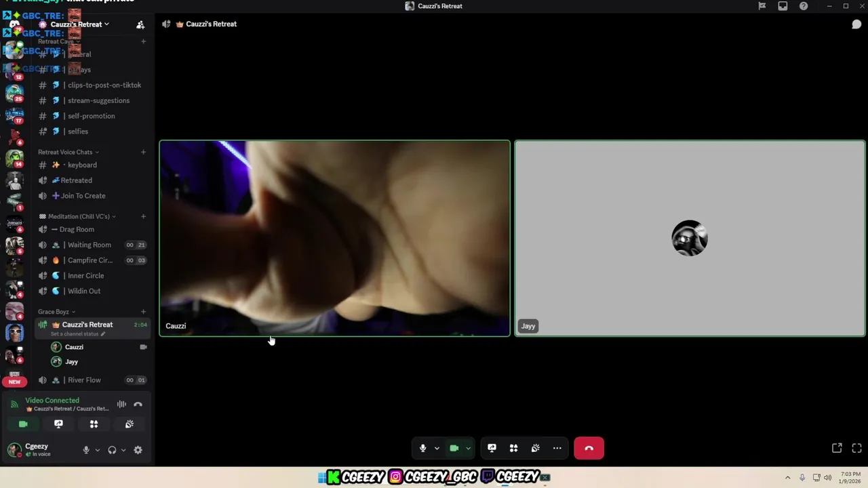The height and width of the screenshot is (488, 868).
Task: Add a channel to Meditation (Chill VC's)
Action: click(143, 216)
